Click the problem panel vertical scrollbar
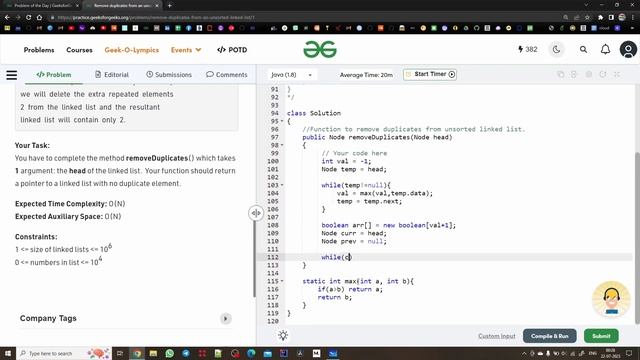The width and height of the screenshot is (640, 360). pyautogui.click(x=254, y=258)
